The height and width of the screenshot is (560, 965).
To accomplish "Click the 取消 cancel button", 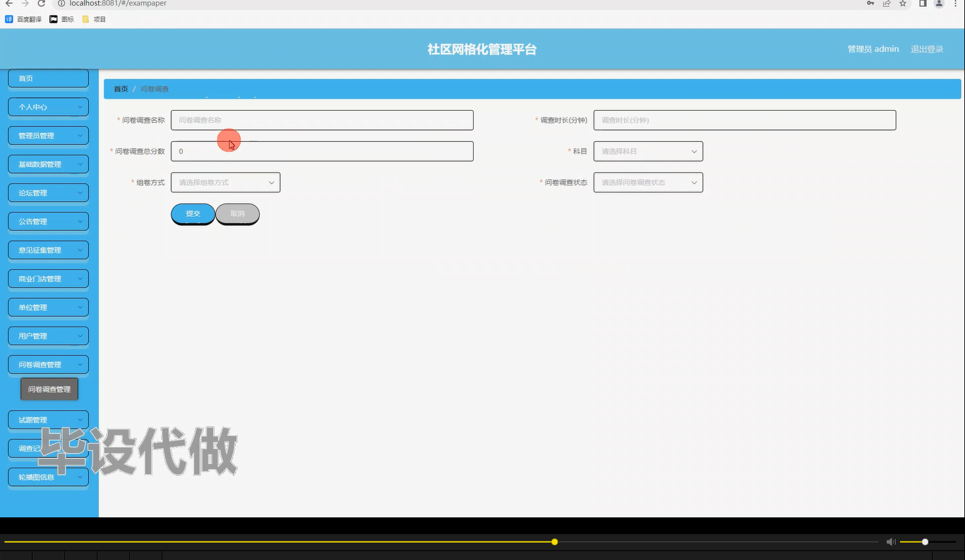I will 237,213.
